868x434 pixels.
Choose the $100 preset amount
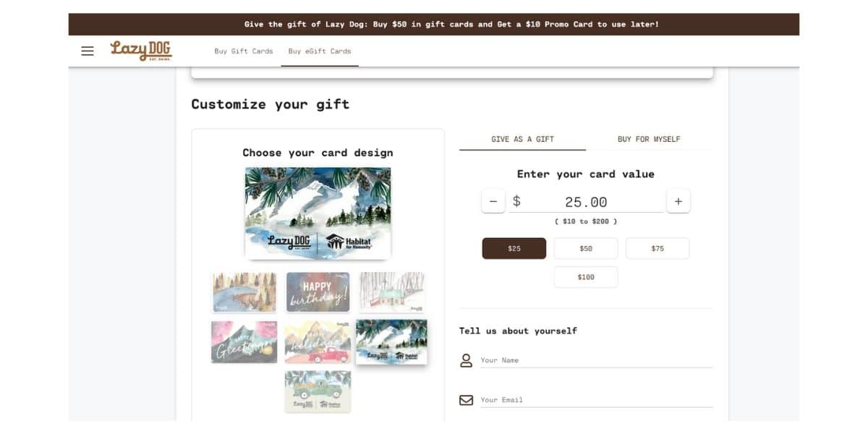coord(586,277)
